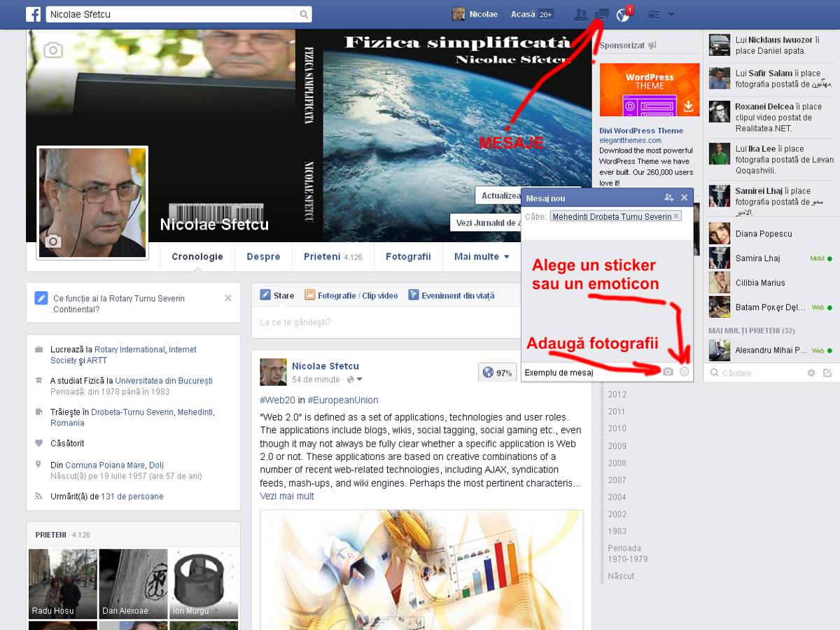Open Ion Murgu friend thumbnail
The image size is (840, 630).
[x=204, y=583]
